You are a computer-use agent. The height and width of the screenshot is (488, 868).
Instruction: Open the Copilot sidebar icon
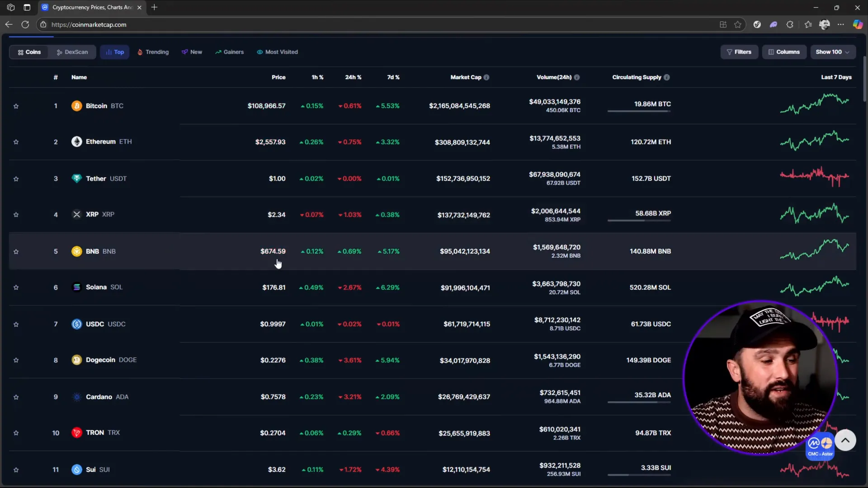[x=858, y=24]
